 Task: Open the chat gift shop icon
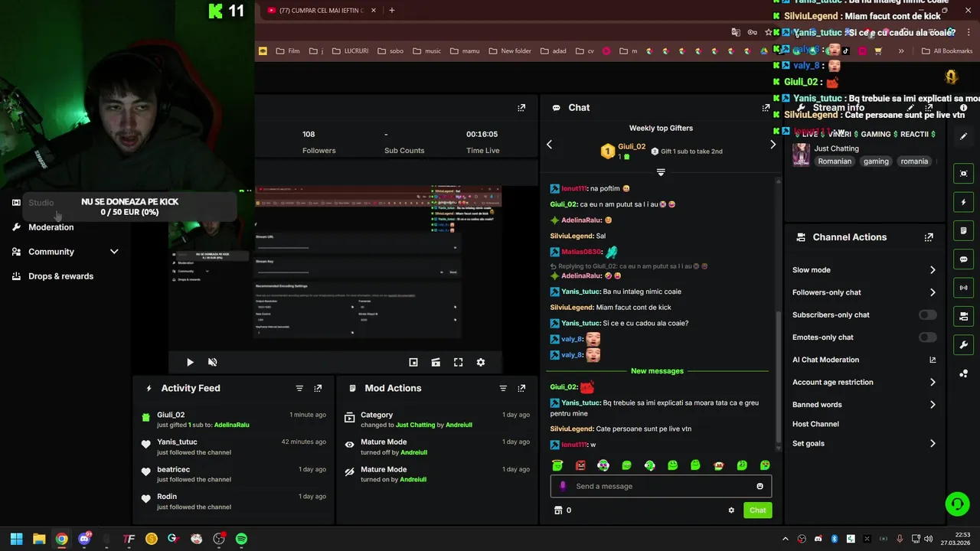pyautogui.click(x=558, y=510)
